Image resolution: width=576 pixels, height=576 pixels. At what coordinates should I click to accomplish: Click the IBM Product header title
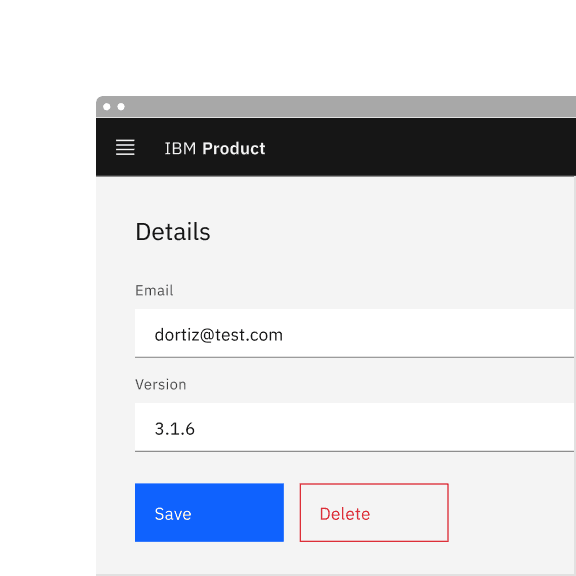pyautogui.click(x=215, y=149)
